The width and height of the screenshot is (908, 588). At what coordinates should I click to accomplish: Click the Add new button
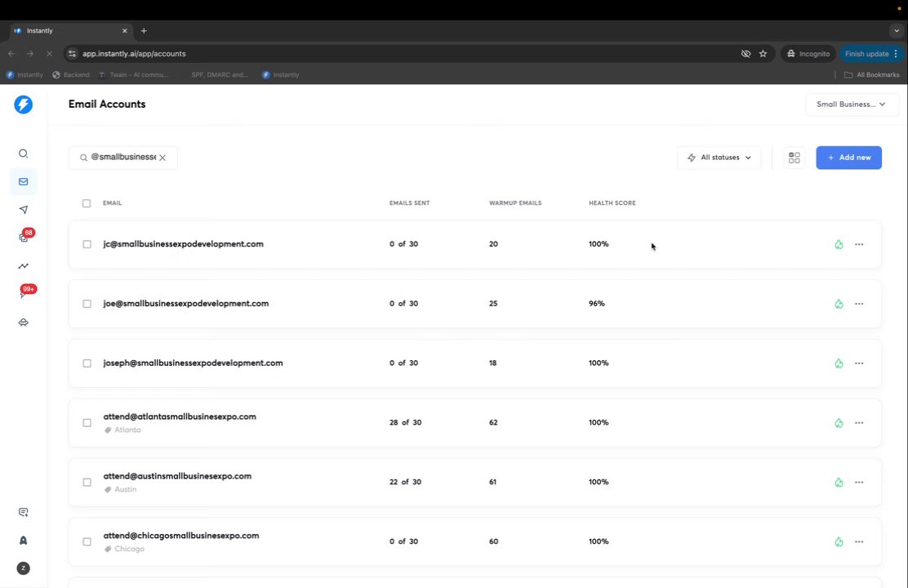848,158
